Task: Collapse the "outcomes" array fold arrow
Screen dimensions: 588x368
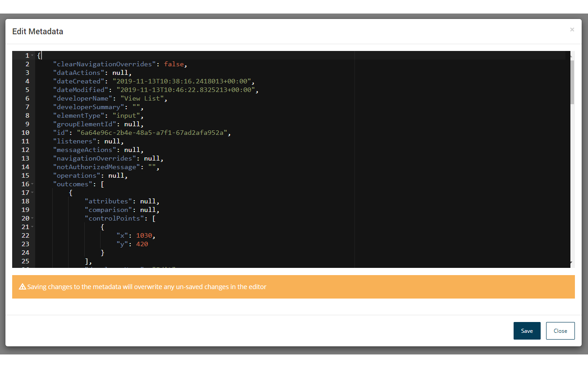Action: pyautogui.click(x=32, y=184)
